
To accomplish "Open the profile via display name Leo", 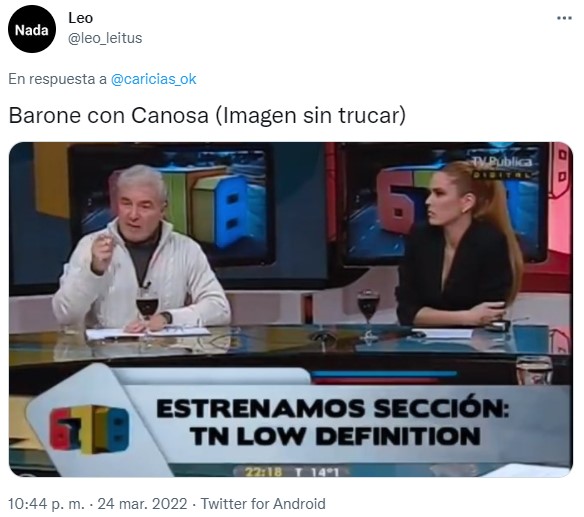I will [x=80, y=18].
